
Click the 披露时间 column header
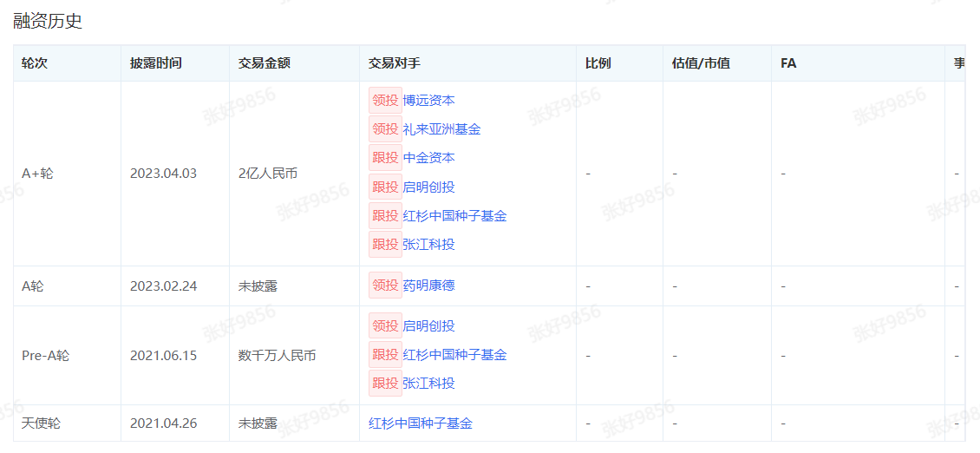pos(156,63)
